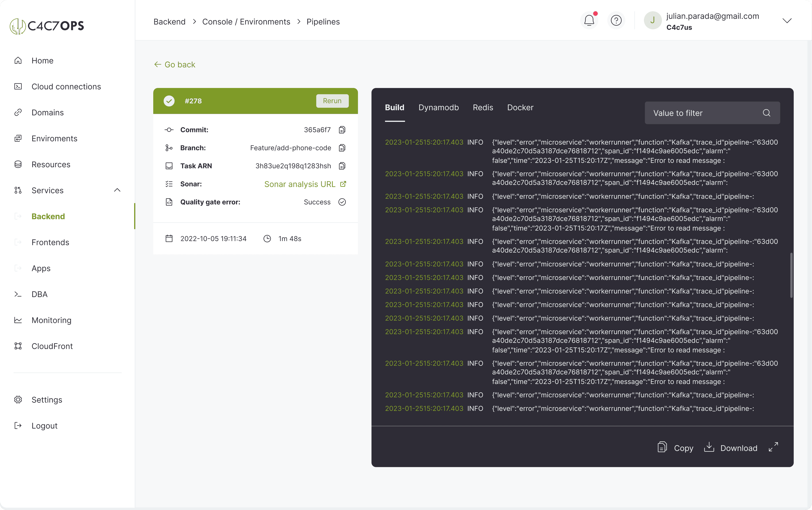812x510 pixels.
Task: Expand the log panel to fullscreen
Action: coord(773,447)
